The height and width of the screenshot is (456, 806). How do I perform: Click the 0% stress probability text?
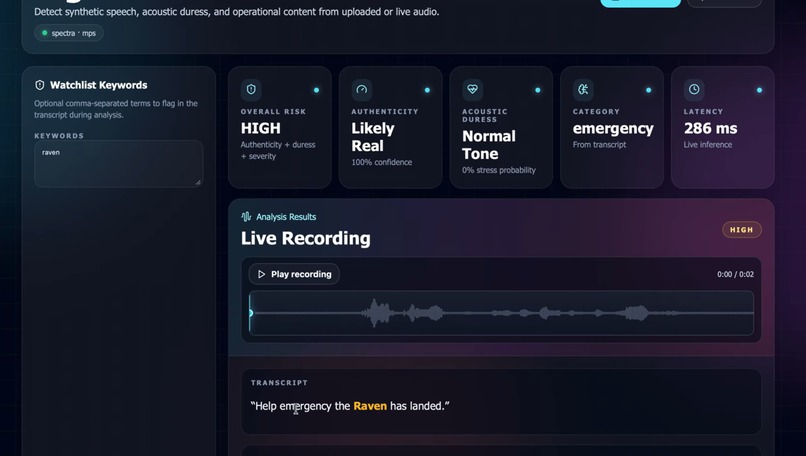click(499, 170)
